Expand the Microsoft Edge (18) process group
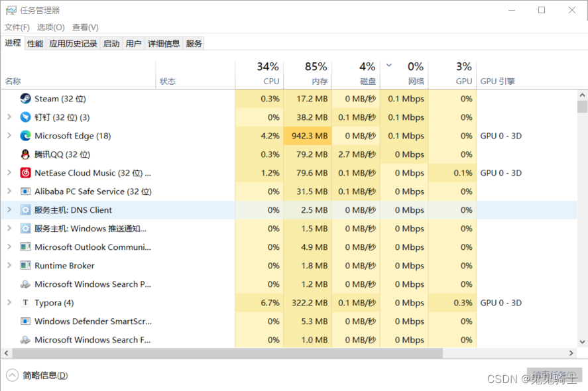The height and width of the screenshot is (391, 588). pyautogui.click(x=9, y=135)
